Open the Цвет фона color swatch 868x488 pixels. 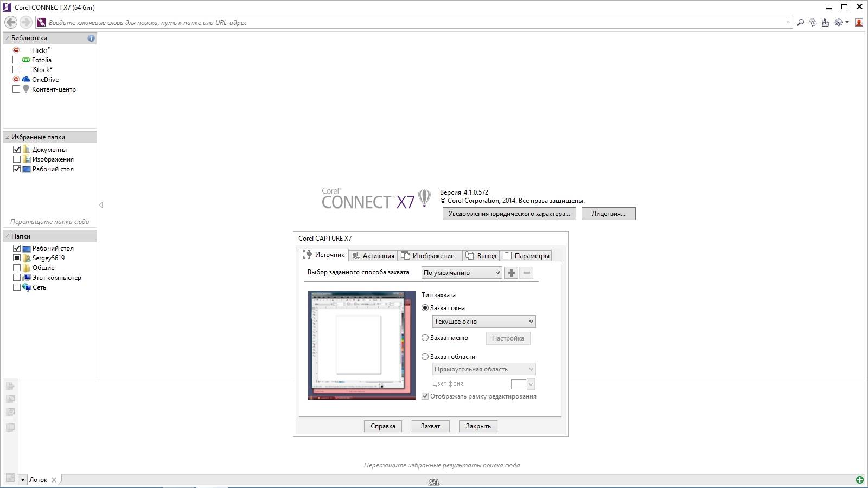click(x=523, y=384)
